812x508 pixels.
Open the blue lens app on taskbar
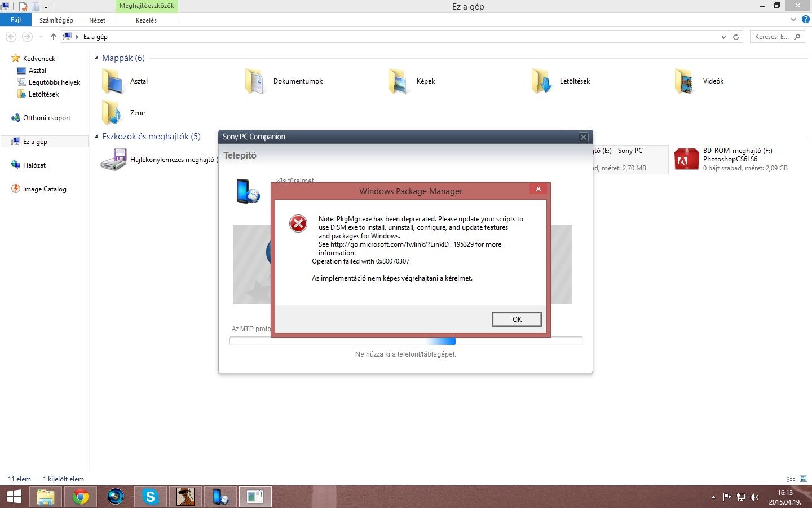(116, 497)
